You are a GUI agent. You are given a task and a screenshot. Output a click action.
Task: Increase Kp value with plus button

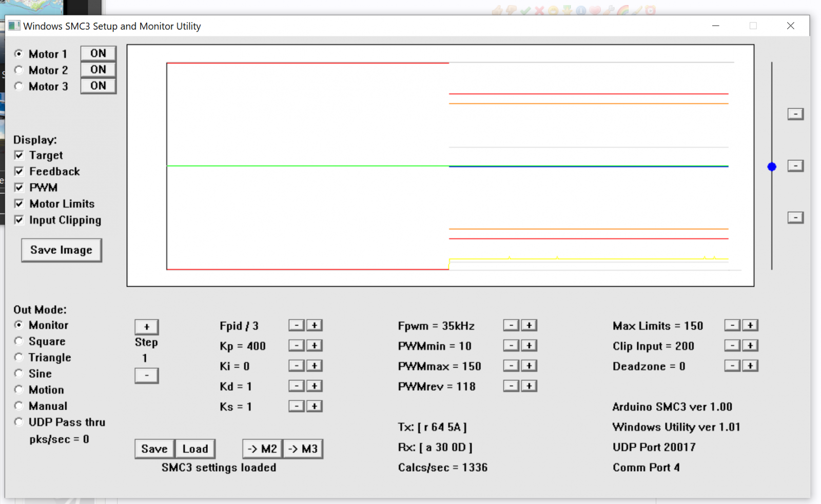(315, 346)
